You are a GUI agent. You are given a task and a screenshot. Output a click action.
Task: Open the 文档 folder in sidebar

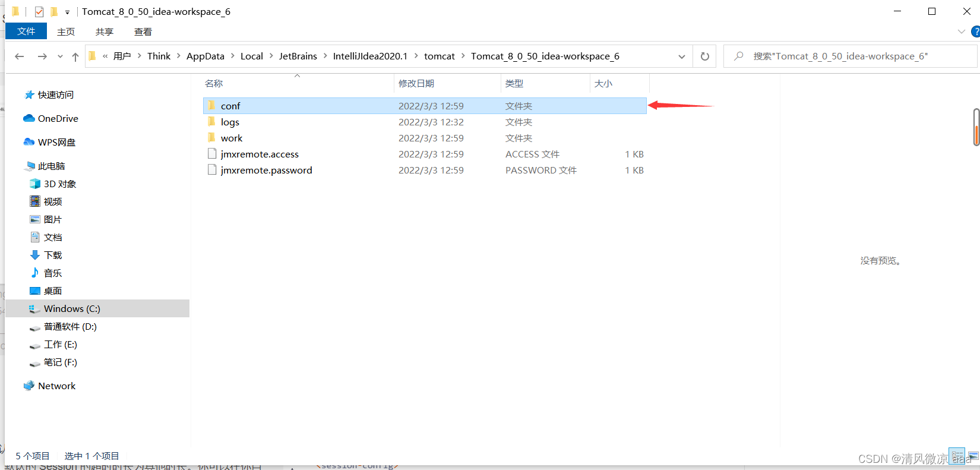tap(52, 237)
